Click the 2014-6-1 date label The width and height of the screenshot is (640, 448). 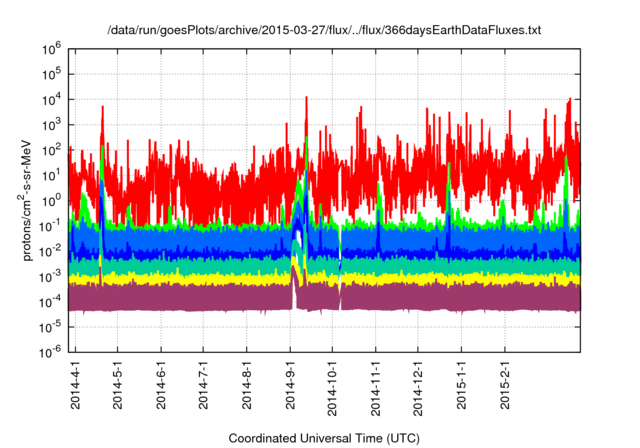pos(161,384)
